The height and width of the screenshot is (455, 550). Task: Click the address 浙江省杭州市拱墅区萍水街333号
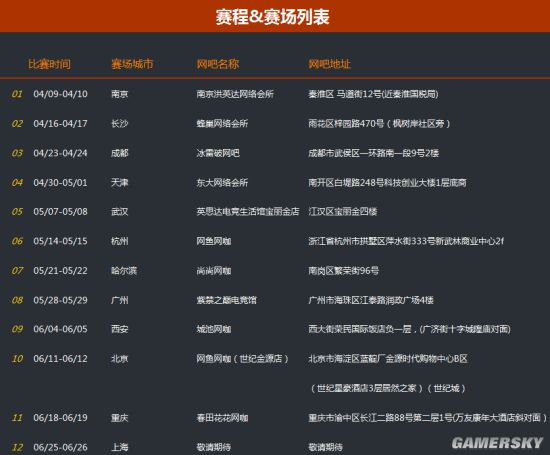point(371,241)
